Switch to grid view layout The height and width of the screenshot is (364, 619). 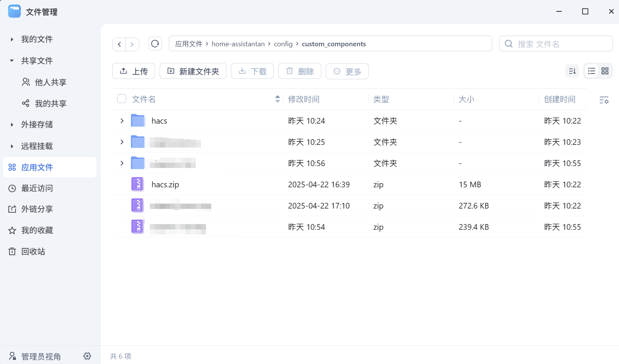(605, 71)
